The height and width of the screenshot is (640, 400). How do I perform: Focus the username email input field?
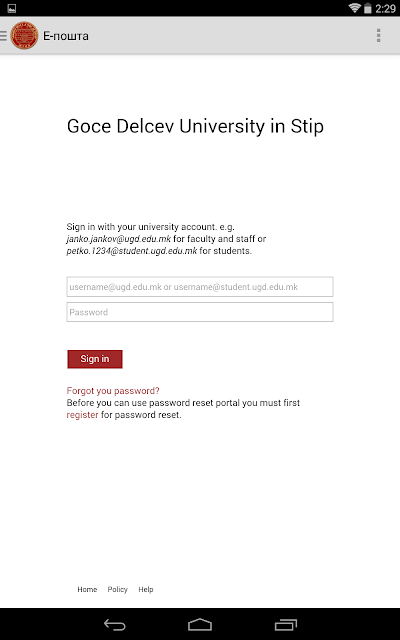point(200,287)
